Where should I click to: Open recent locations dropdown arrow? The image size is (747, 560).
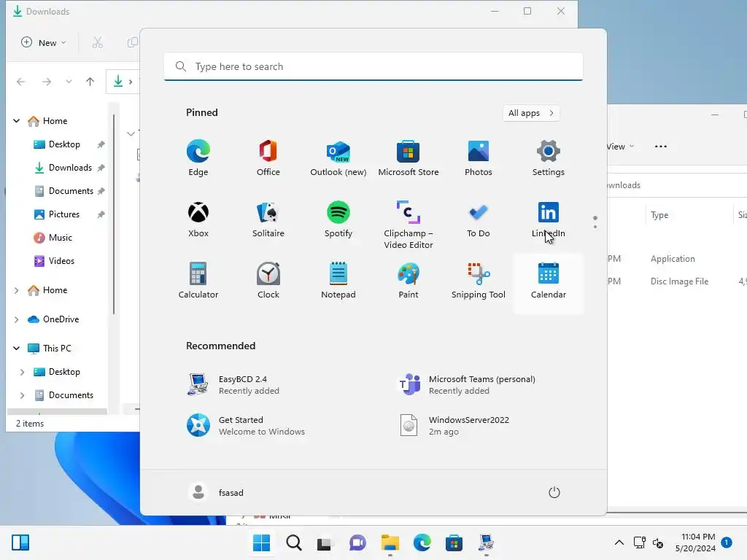tap(69, 82)
